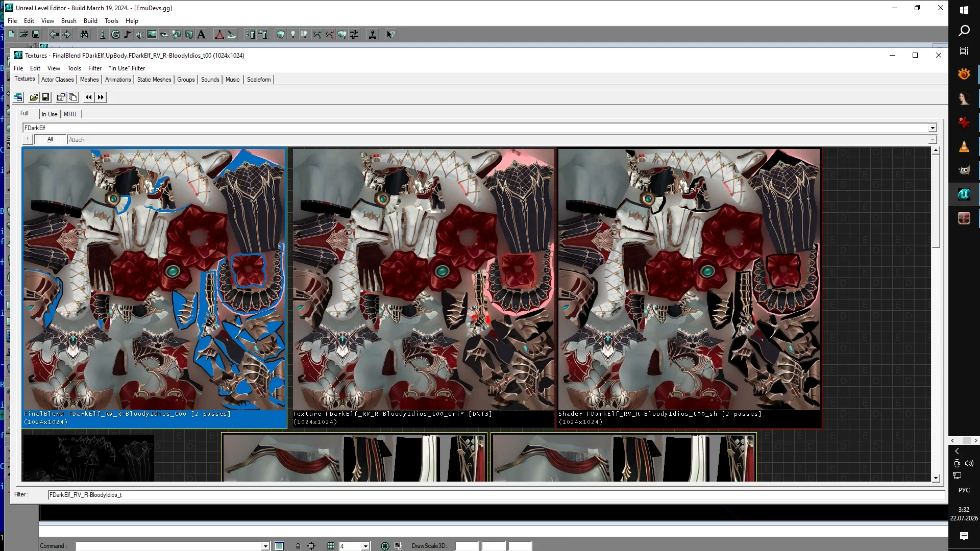Click the UnrealScript editor A icon

pyautogui.click(x=201, y=34)
